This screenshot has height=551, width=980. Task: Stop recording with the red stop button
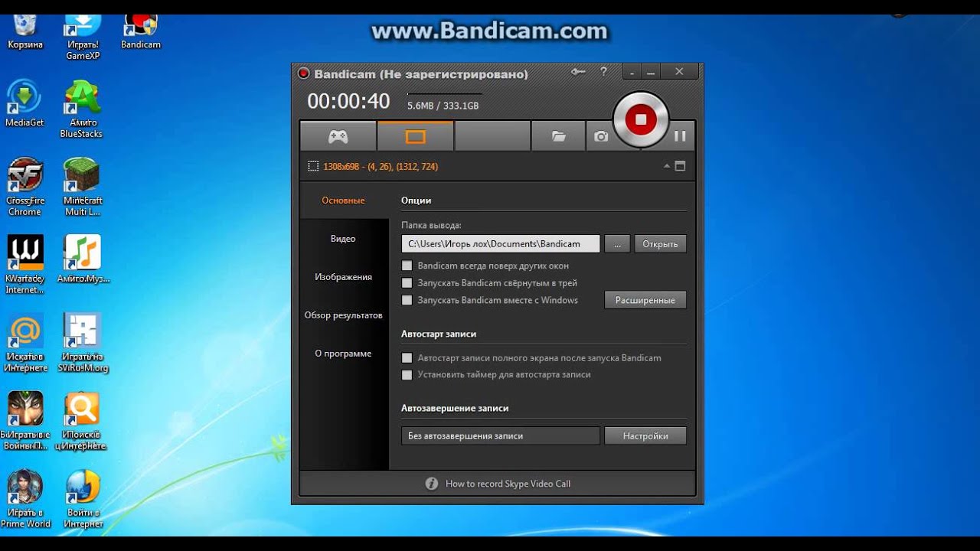point(641,119)
